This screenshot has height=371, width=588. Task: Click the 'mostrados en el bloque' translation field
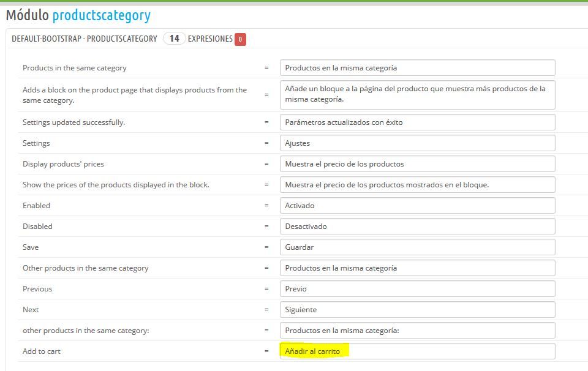(x=417, y=185)
